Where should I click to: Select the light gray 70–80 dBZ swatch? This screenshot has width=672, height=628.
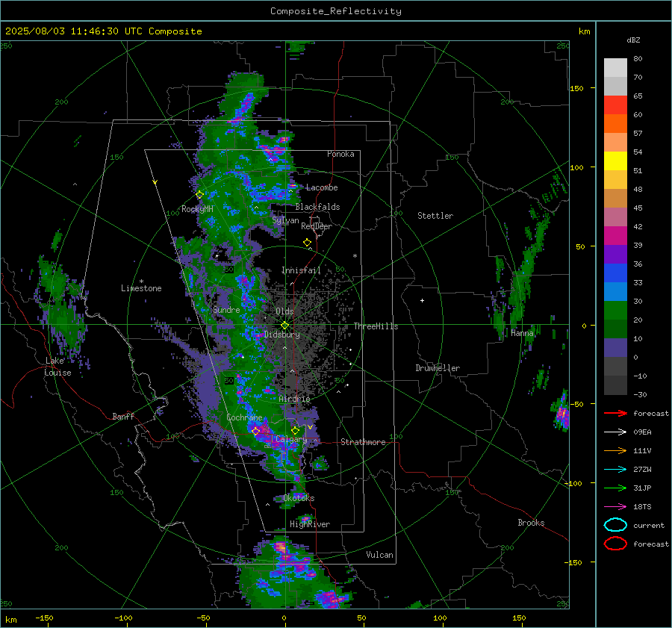click(x=615, y=67)
